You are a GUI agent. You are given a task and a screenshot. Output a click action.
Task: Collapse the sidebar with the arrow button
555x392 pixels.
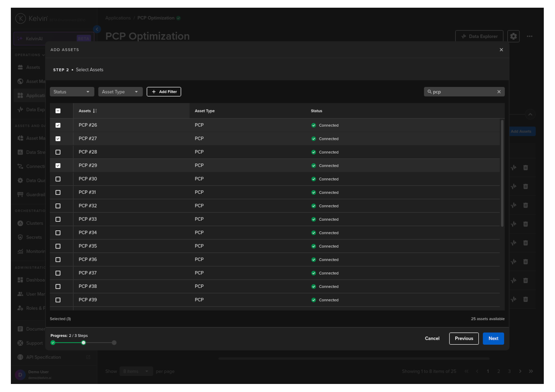(x=97, y=29)
